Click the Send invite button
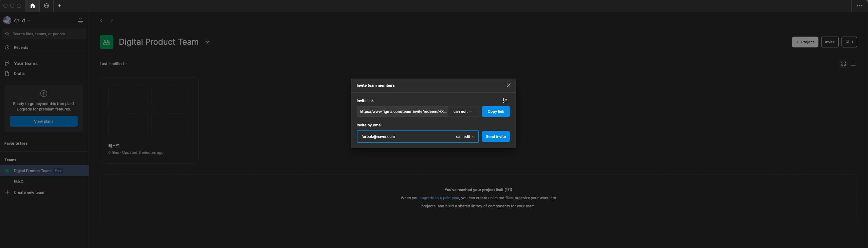Image resolution: width=868 pixels, height=248 pixels. (x=496, y=137)
